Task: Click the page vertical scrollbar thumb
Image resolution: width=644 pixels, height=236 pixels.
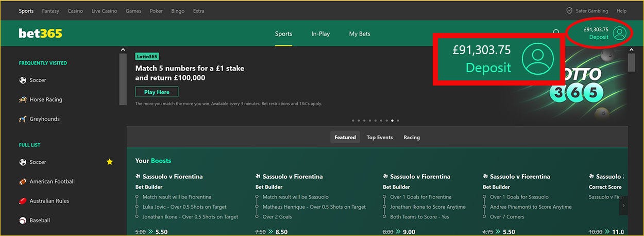Action: 631,62
